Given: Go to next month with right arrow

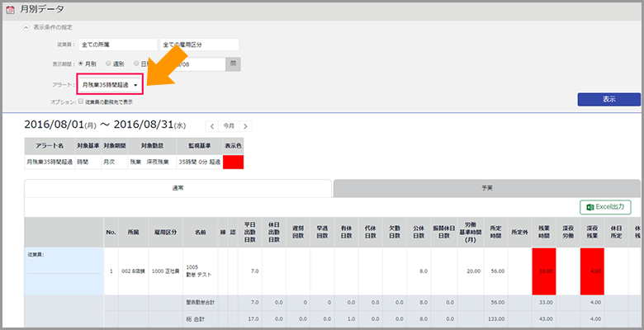Looking at the screenshot, I should tap(245, 126).
